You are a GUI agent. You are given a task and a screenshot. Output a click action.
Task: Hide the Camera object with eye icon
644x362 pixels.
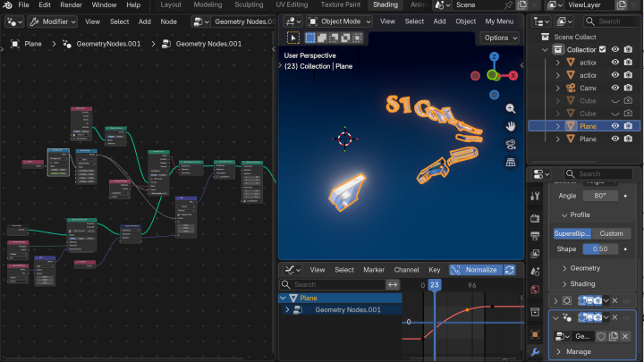614,88
